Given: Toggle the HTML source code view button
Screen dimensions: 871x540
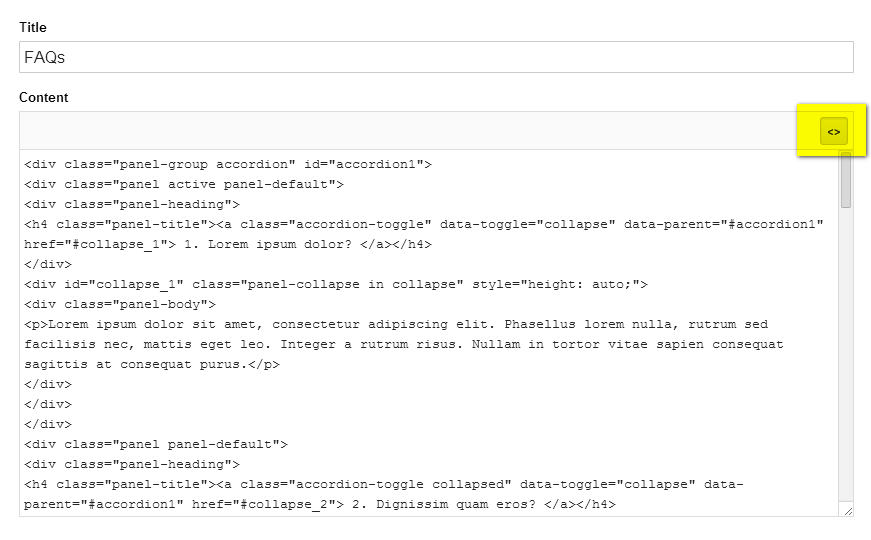Looking at the screenshot, I should (833, 132).
